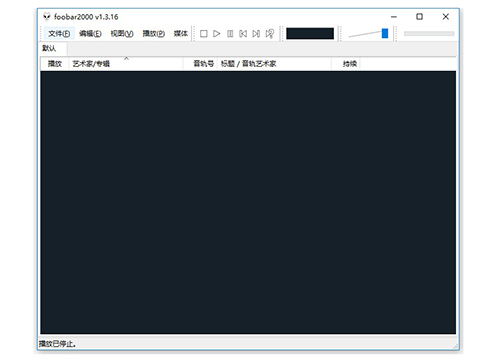The width and height of the screenshot is (500, 360).
Task: Play a random track icon
Action: click(270, 34)
